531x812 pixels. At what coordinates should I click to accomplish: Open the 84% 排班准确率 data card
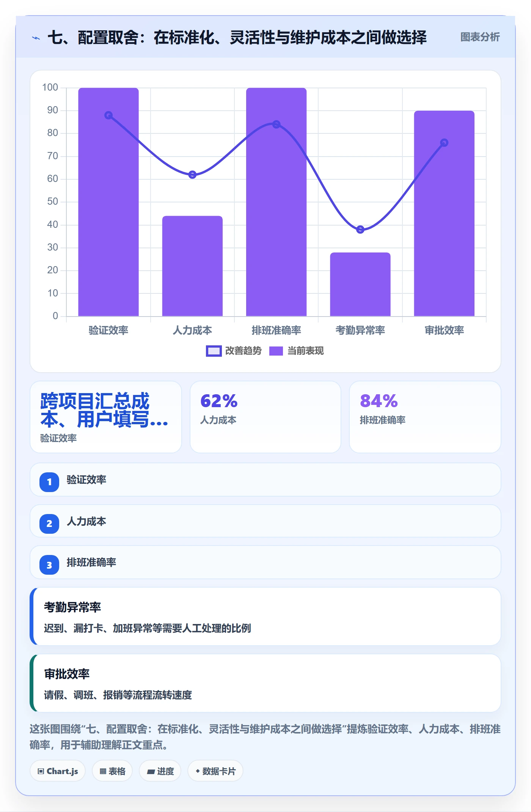(x=425, y=417)
